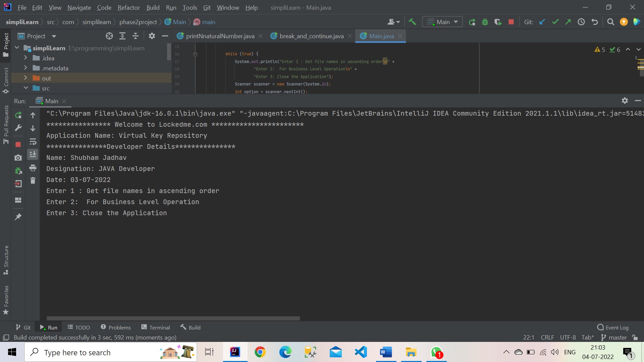The width and height of the screenshot is (644, 362).
Task: Click Git update project arrow icon
Action: 542,22
